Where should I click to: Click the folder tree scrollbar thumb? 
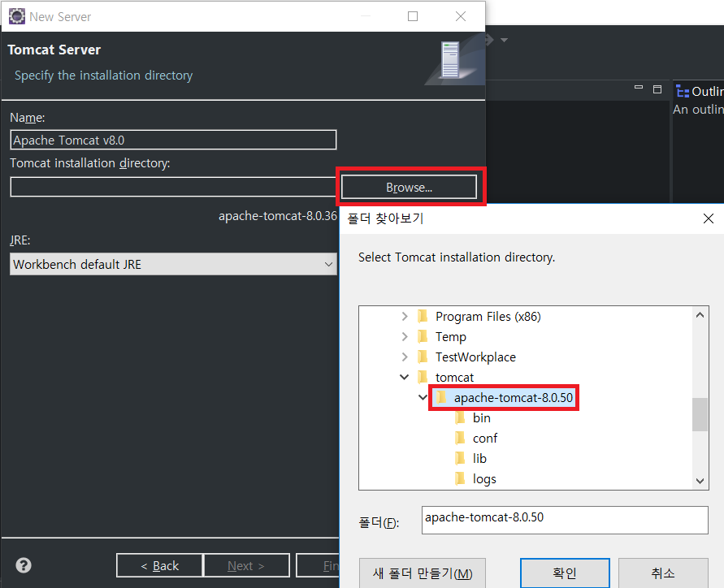tap(700, 414)
